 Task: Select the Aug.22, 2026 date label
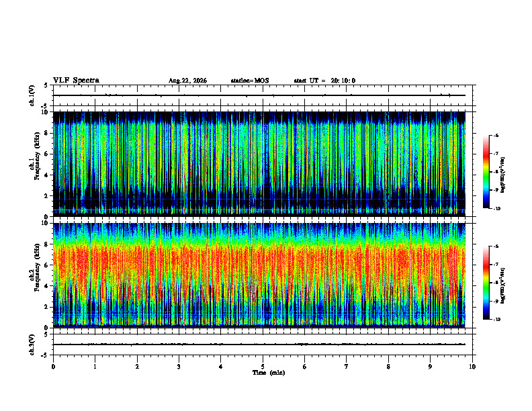(187, 81)
